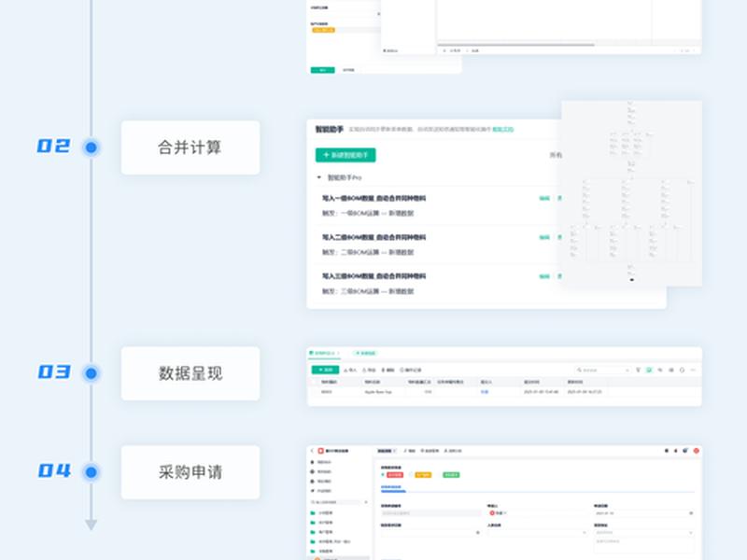Open the second sidebar item in purchase app
The image size is (747, 560).
click(x=321, y=471)
